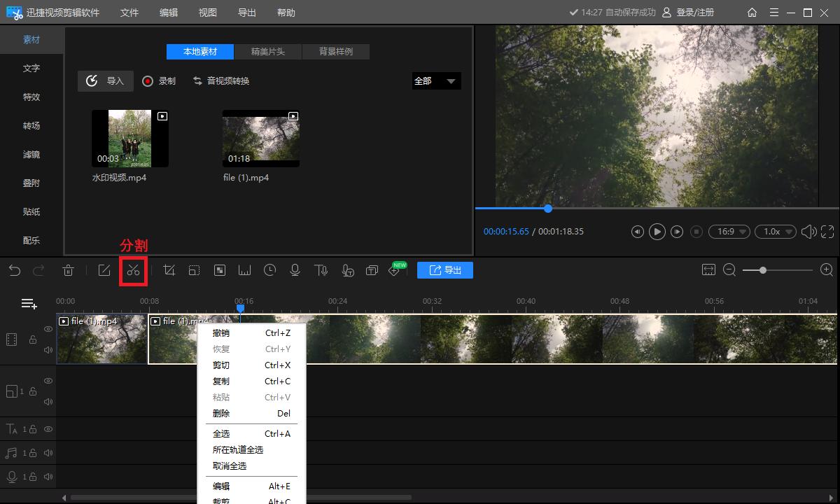This screenshot has height=504, width=840.
Task: Expand the 16:9 aspect ratio dropdown
Action: coord(729,232)
